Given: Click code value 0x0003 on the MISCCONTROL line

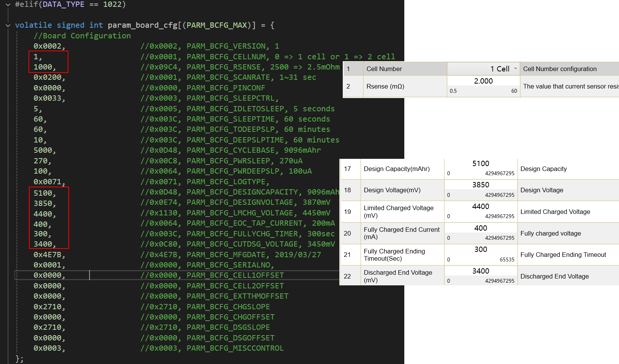Looking at the screenshot, I should pyautogui.click(x=47, y=348).
